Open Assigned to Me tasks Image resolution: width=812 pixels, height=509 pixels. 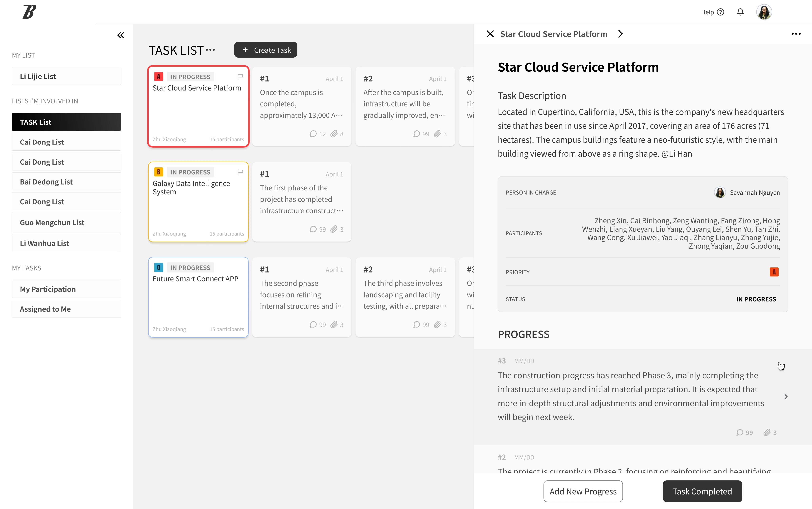66,309
